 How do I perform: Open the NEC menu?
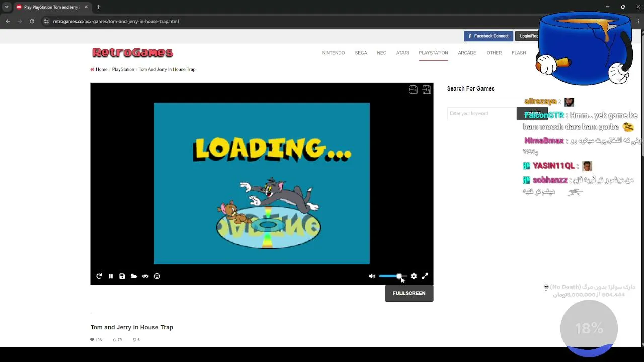point(381,53)
